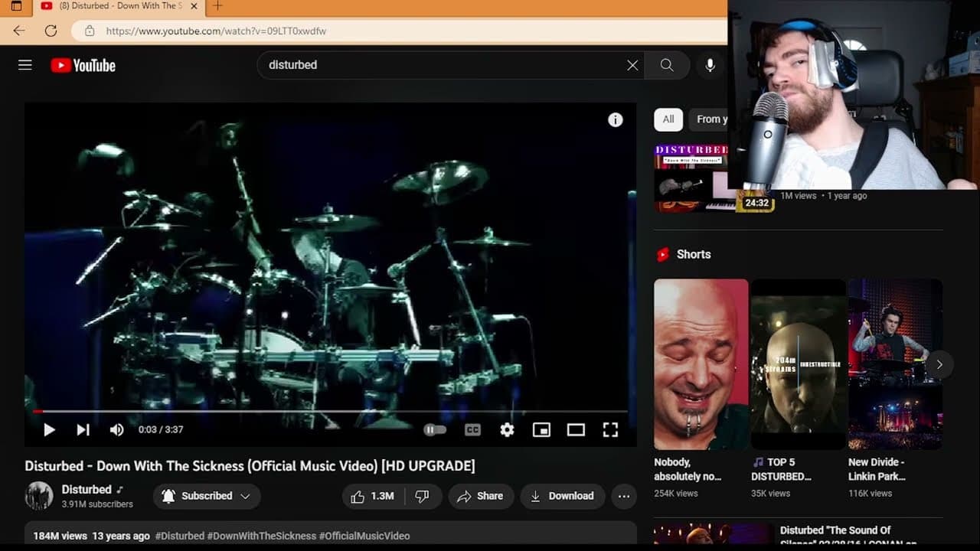The height and width of the screenshot is (551, 980).
Task: Like the video with 1.3M likes
Action: [372, 496]
